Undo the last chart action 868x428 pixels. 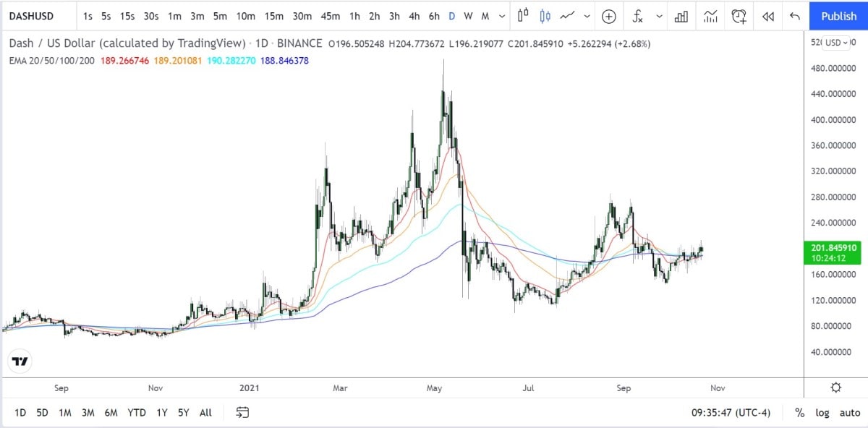click(x=793, y=15)
